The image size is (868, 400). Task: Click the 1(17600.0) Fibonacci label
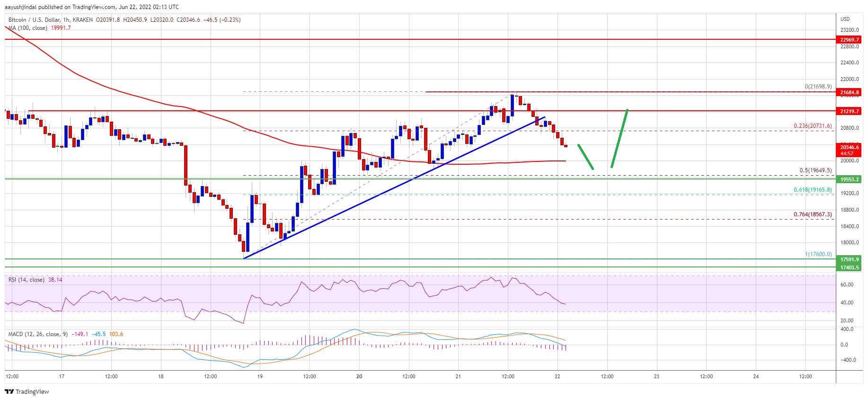pyautogui.click(x=818, y=254)
